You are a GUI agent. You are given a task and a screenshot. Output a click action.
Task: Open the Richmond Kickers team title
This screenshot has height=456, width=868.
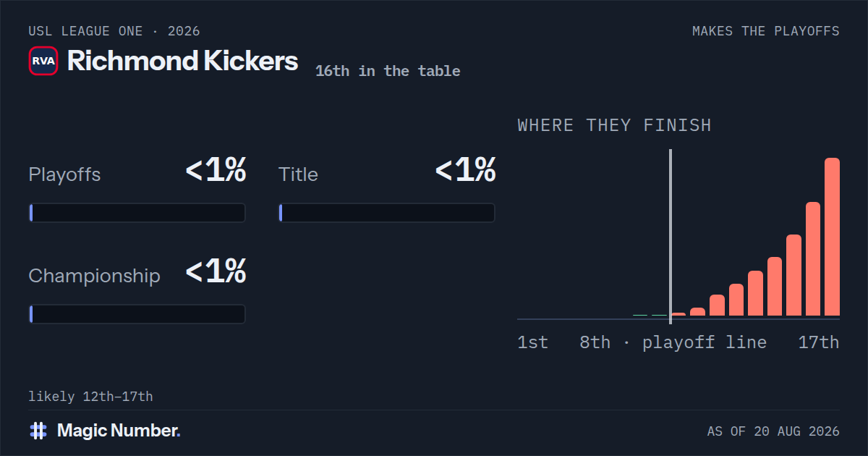pos(182,61)
